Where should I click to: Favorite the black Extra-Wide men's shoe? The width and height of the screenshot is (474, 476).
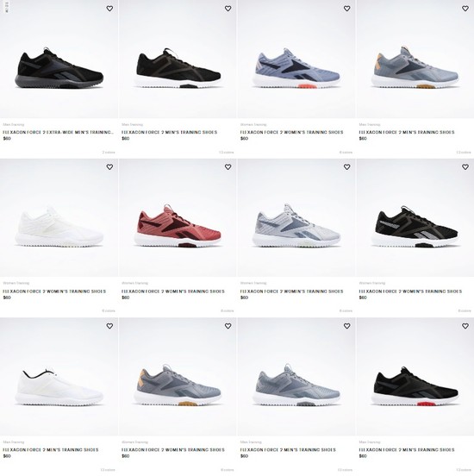[x=109, y=9]
